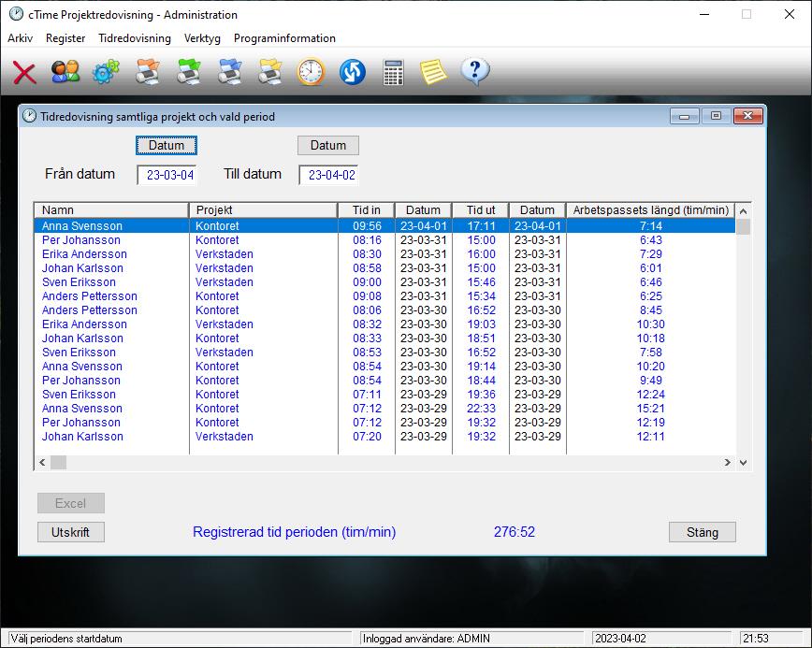
Task: Click the Datum button above Till datum
Action: click(327, 146)
